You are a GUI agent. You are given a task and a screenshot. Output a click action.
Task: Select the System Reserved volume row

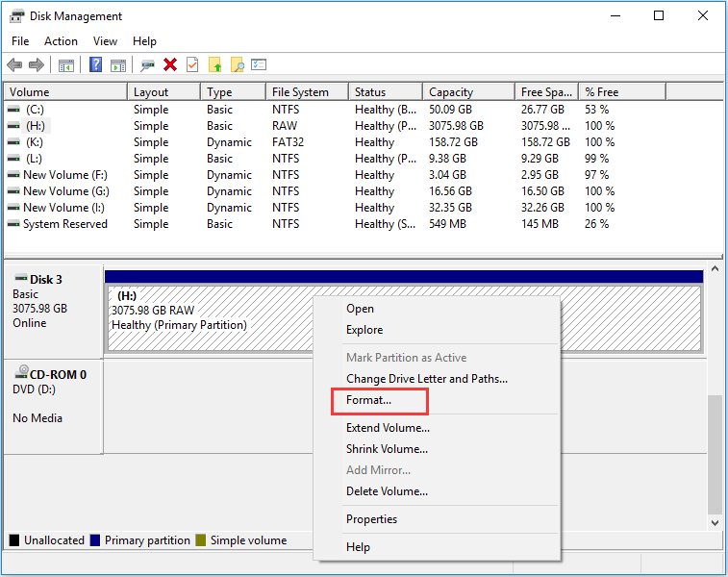64,224
